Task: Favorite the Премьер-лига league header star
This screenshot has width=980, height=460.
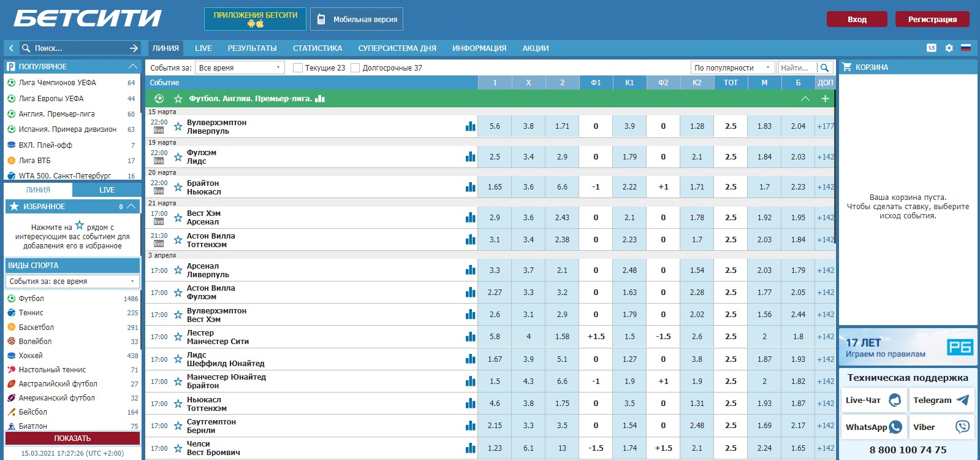Action: tap(178, 99)
